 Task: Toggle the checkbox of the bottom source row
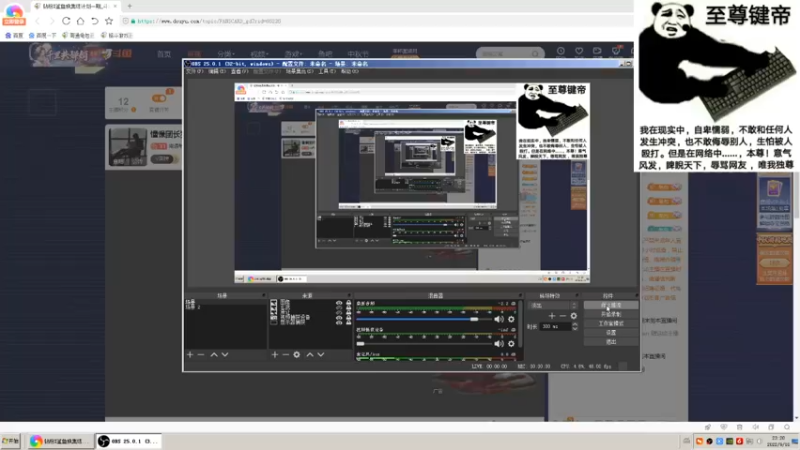coord(274,322)
